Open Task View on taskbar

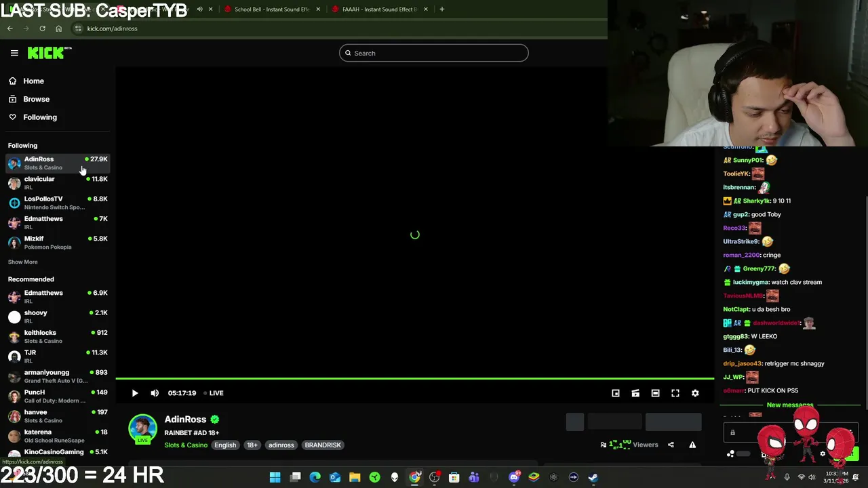pyautogui.click(x=296, y=477)
